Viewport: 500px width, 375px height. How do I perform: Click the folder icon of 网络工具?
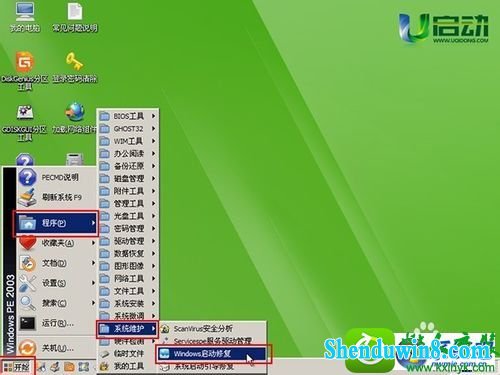tap(105, 279)
